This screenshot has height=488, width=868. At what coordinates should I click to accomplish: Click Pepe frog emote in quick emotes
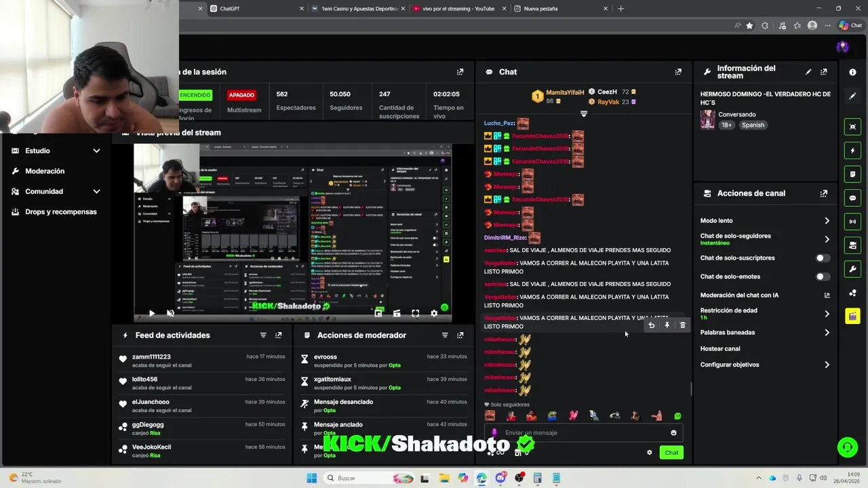(x=553, y=416)
